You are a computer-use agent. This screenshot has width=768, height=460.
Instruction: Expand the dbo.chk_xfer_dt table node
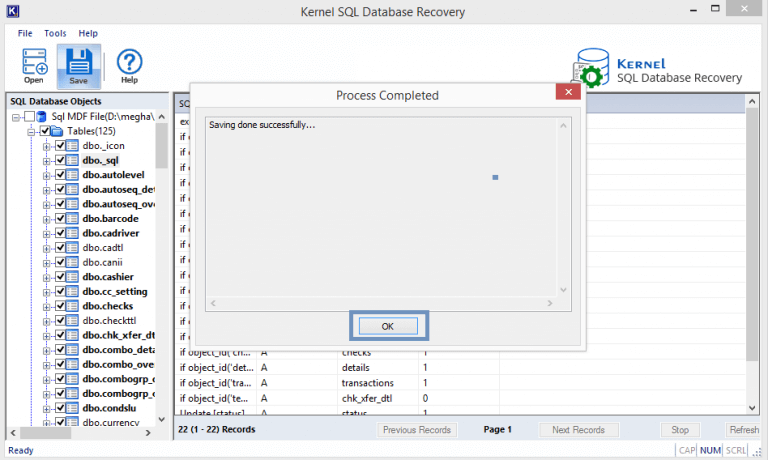click(47, 336)
